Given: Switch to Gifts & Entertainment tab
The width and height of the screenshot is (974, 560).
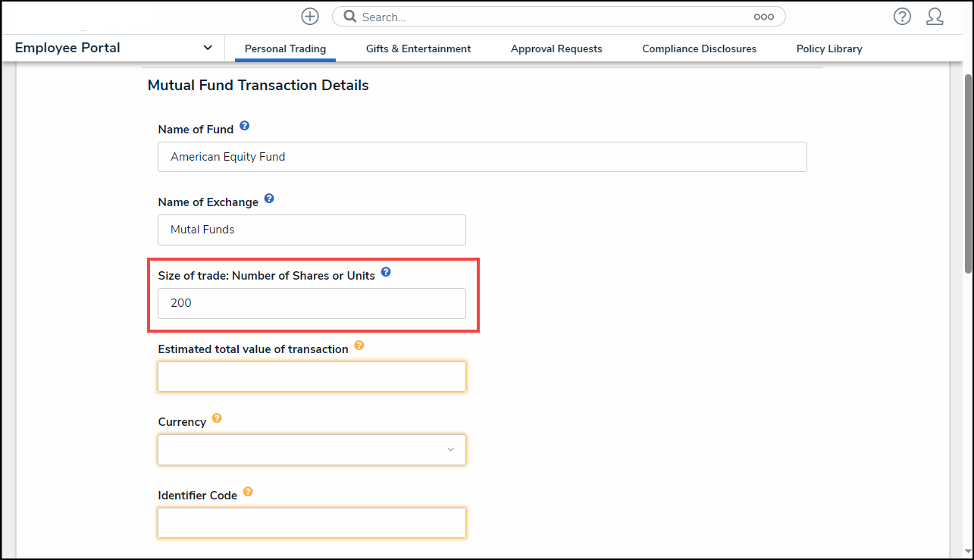Looking at the screenshot, I should 418,48.
